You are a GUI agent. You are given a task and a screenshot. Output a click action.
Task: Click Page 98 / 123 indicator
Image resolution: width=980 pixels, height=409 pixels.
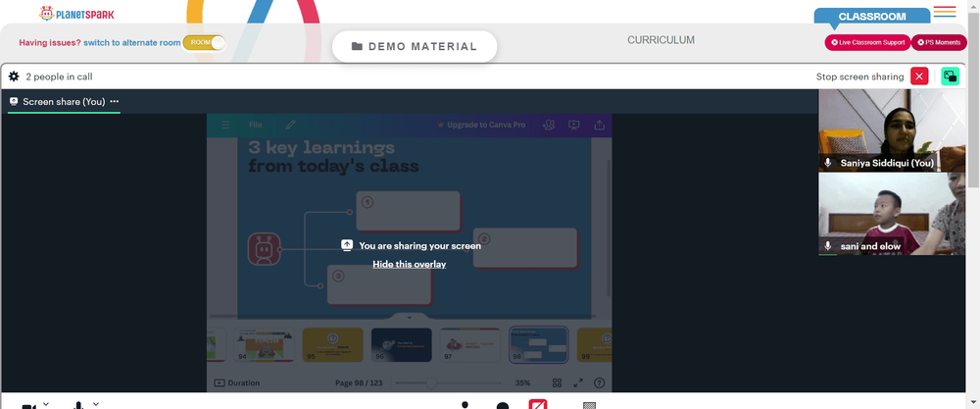(359, 383)
